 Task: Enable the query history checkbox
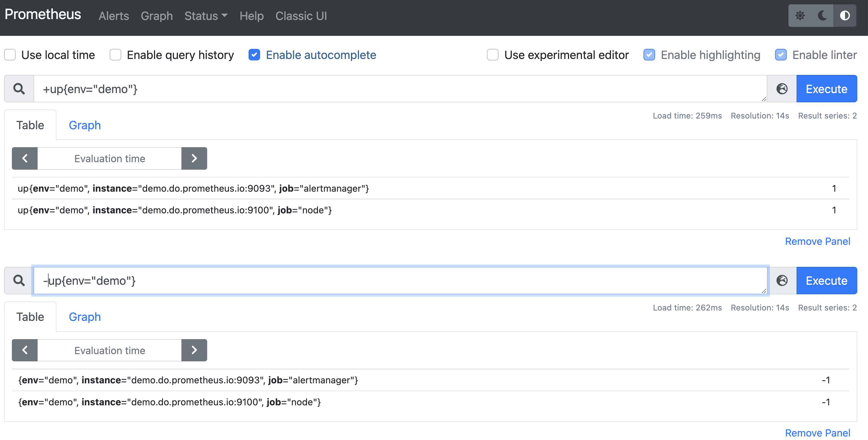click(115, 55)
